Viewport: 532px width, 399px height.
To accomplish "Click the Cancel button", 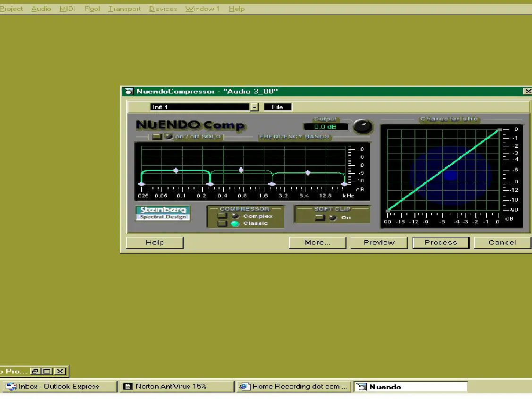I will click(502, 243).
